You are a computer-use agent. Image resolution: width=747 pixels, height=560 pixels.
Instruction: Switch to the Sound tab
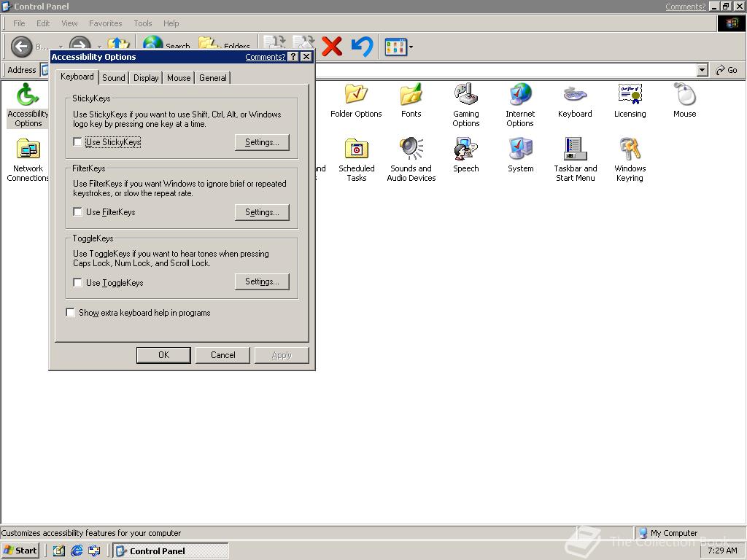click(x=113, y=77)
